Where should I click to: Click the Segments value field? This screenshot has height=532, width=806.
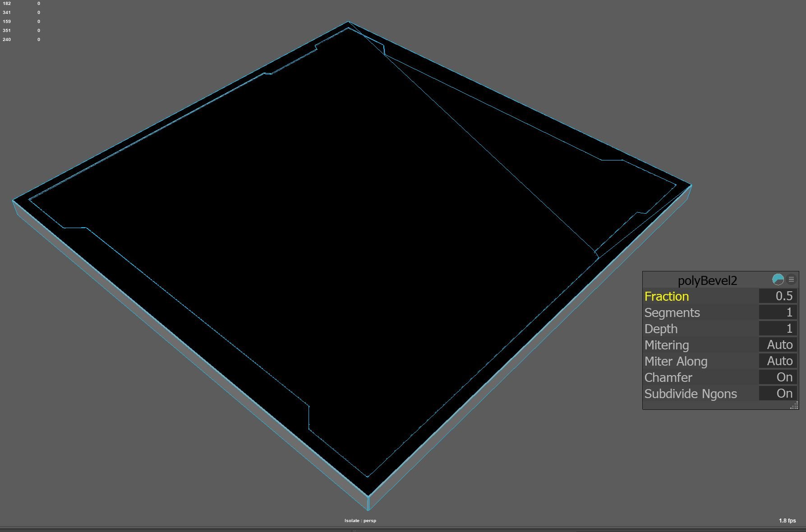click(778, 312)
